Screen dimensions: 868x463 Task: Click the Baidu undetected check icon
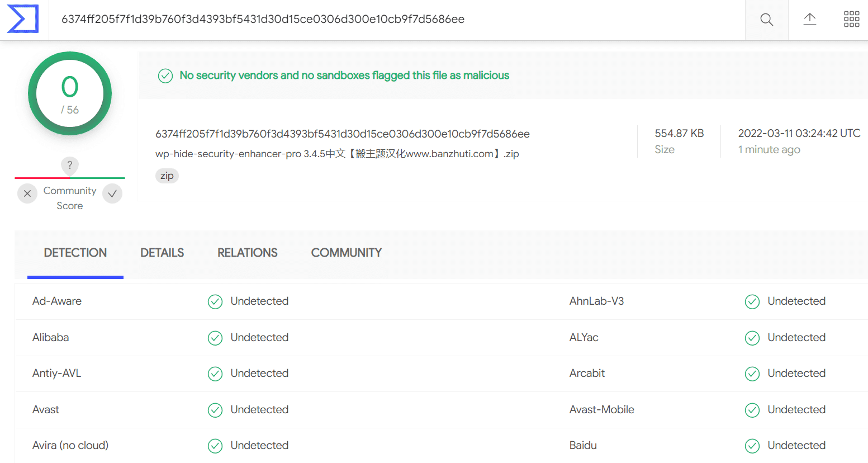tap(752, 446)
